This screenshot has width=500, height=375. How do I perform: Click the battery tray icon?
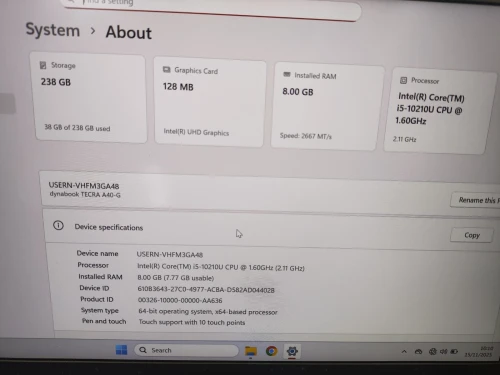tap(454, 352)
